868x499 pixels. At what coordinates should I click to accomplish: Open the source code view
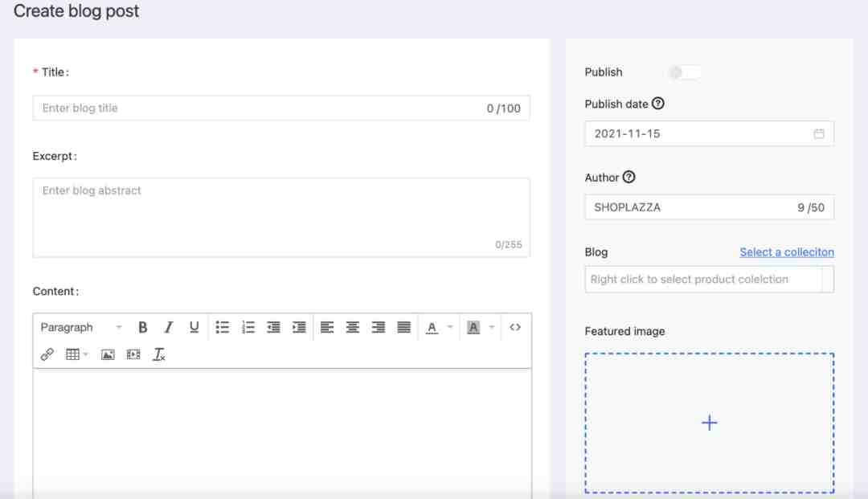click(x=515, y=327)
